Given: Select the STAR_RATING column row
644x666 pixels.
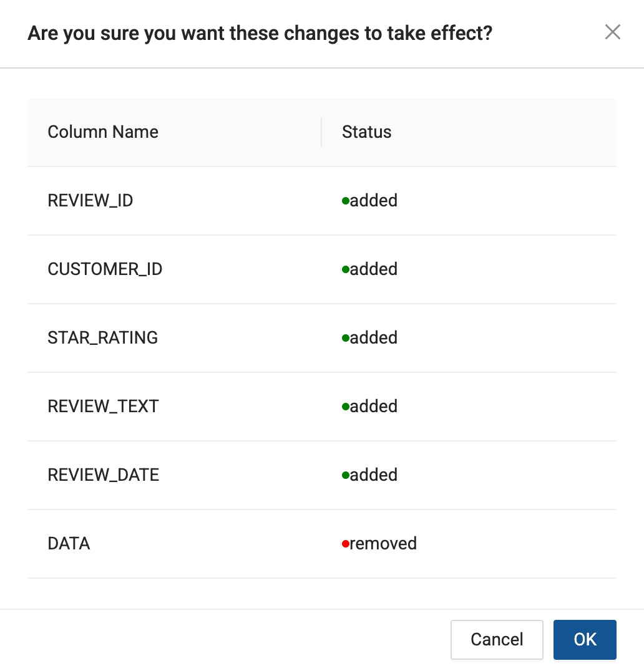Looking at the screenshot, I should click(322, 338).
